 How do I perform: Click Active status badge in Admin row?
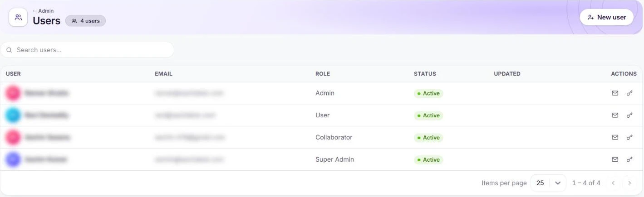pyautogui.click(x=428, y=93)
